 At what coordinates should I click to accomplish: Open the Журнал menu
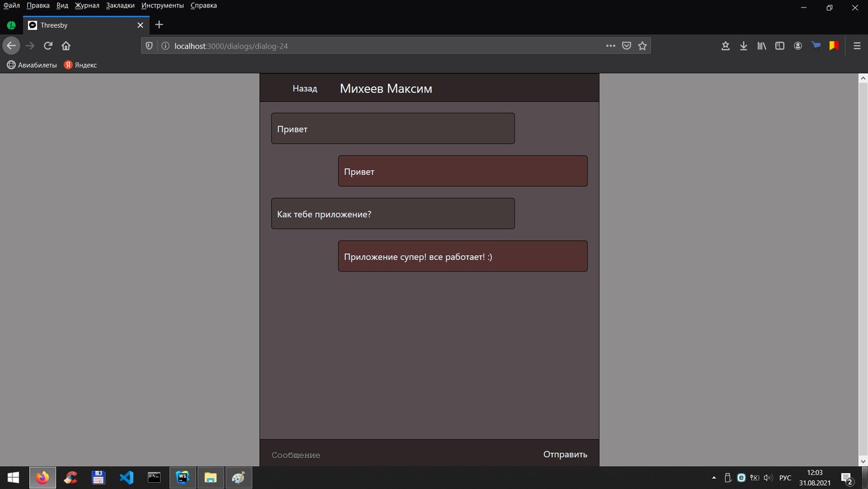point(87,6)
